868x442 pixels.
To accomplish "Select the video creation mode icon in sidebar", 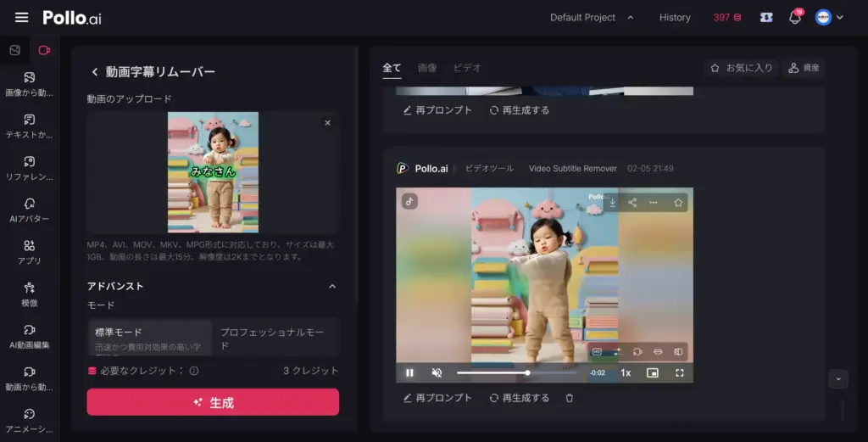I will click(44, 50).
